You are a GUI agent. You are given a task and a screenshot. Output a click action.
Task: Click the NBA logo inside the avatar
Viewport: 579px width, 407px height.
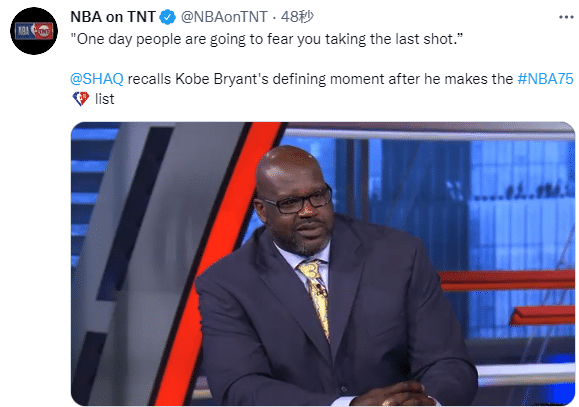[23, 31]
